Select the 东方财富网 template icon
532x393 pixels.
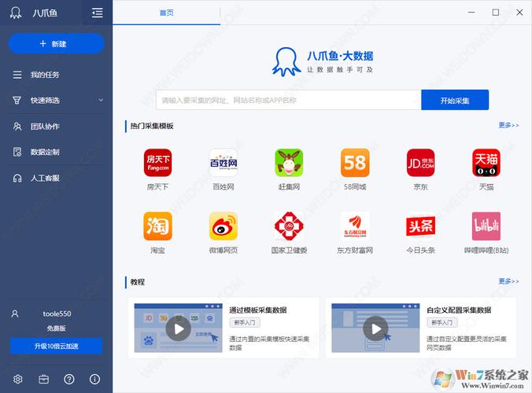(355, 226)
